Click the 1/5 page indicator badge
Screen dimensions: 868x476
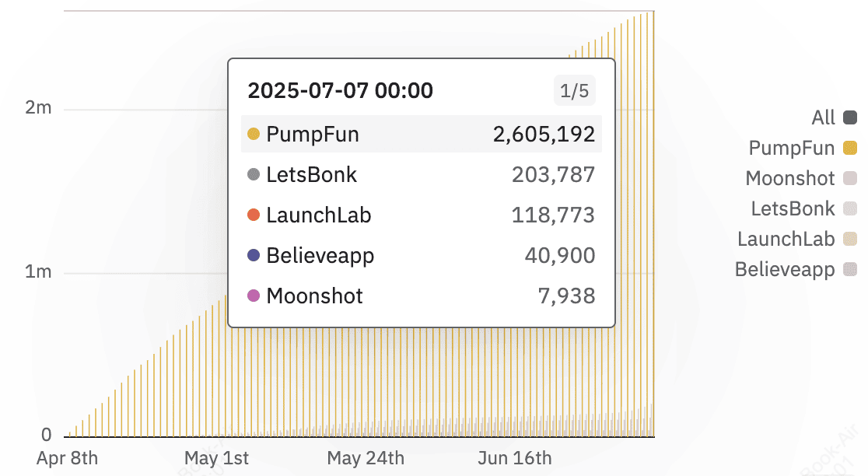(575, 91)
